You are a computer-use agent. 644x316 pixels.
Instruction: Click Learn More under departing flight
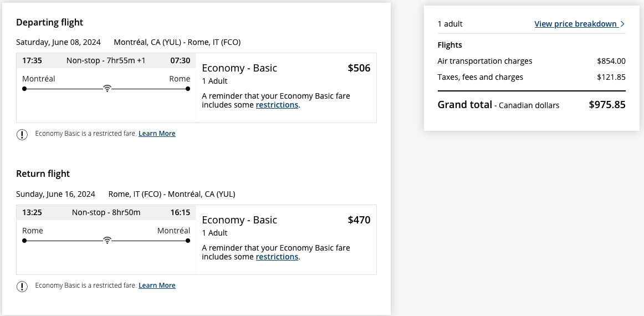click(x=157, y=134)
